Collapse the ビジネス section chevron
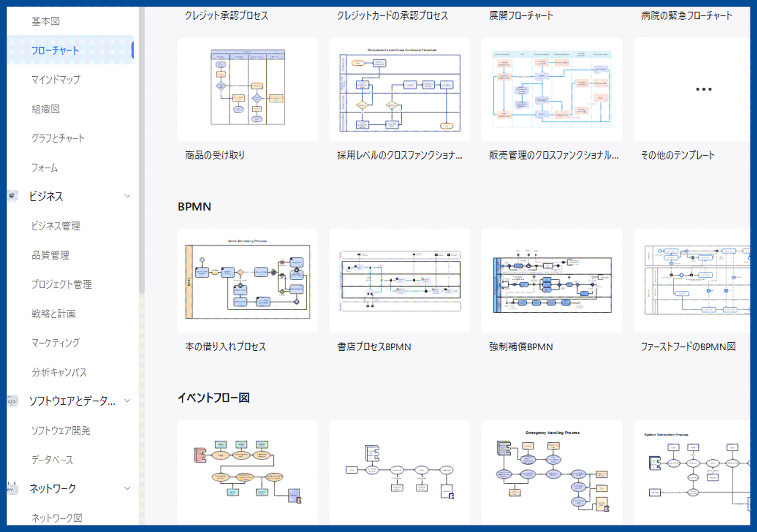The height and width of the screenshot is (532, 757). pos(127,196)
